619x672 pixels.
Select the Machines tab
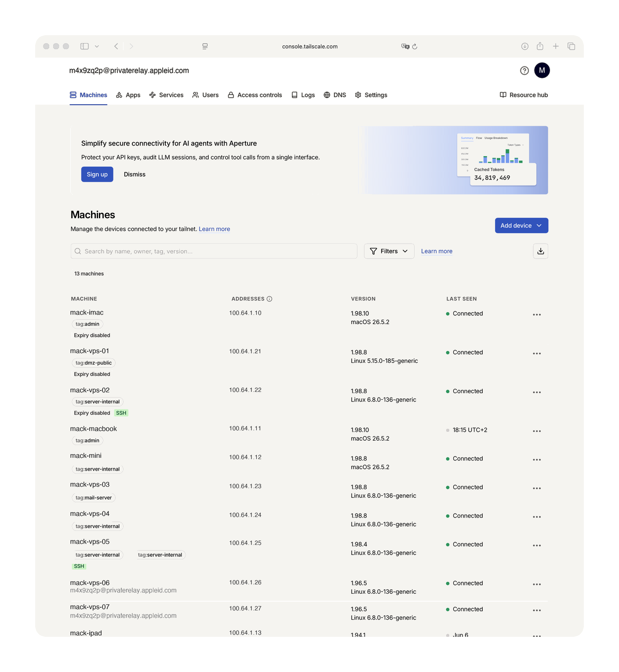click(x=88, y=95)
